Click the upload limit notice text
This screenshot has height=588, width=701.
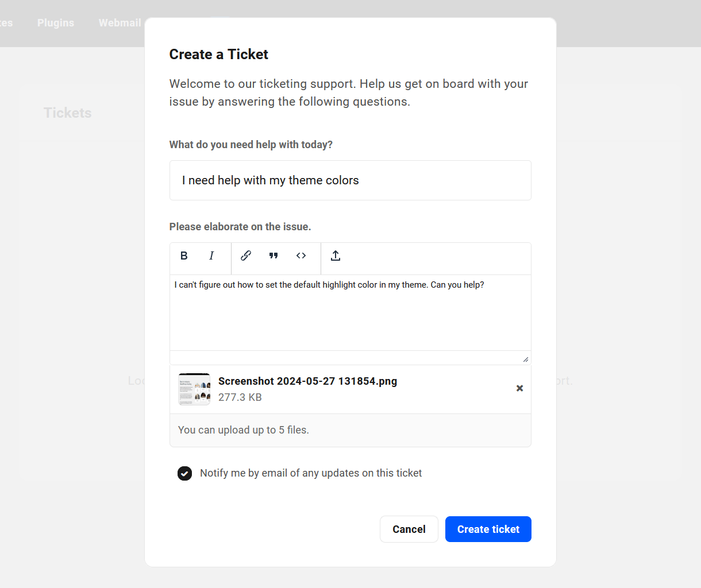tap(243, 430)
